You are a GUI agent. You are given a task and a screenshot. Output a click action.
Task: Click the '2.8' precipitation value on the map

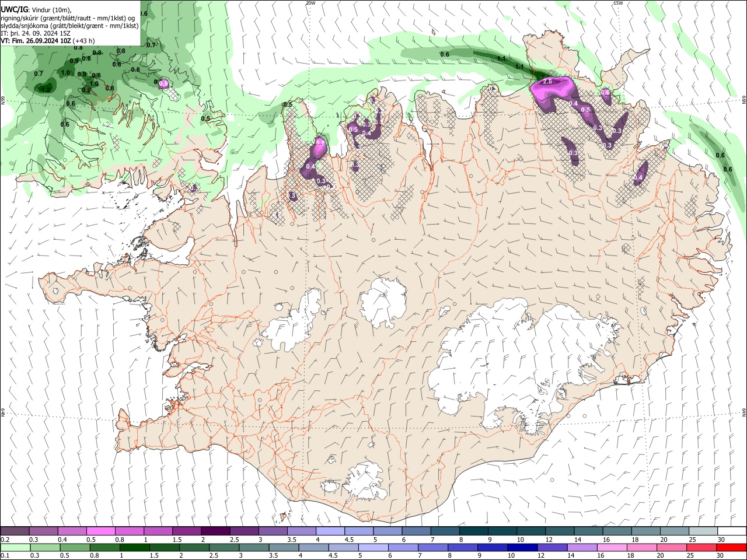pos(547,82)
